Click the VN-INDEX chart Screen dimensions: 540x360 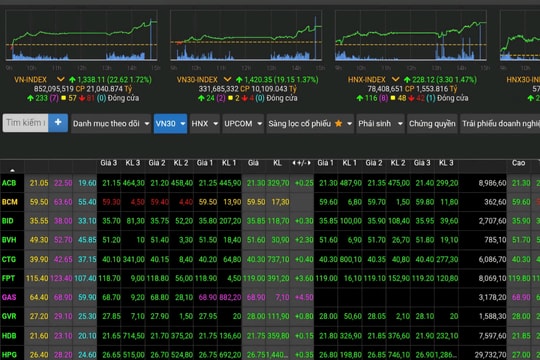click(81, 35)
